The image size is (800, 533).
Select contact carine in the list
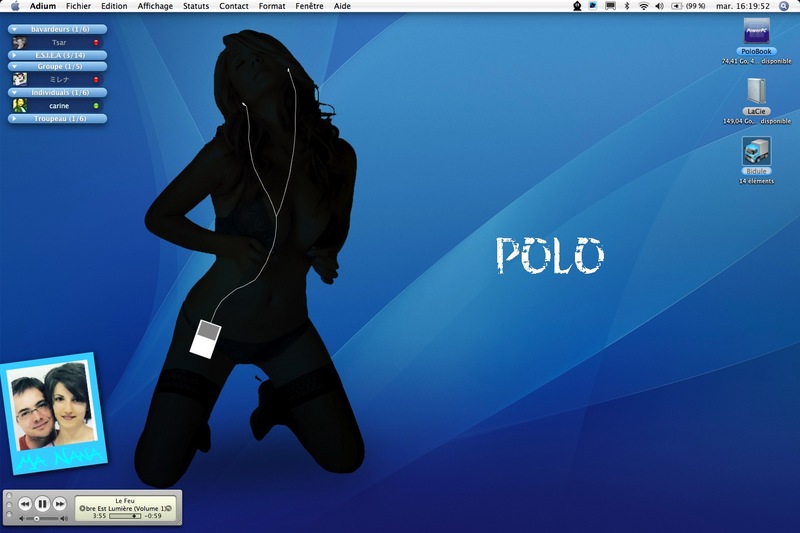[58, 105]
